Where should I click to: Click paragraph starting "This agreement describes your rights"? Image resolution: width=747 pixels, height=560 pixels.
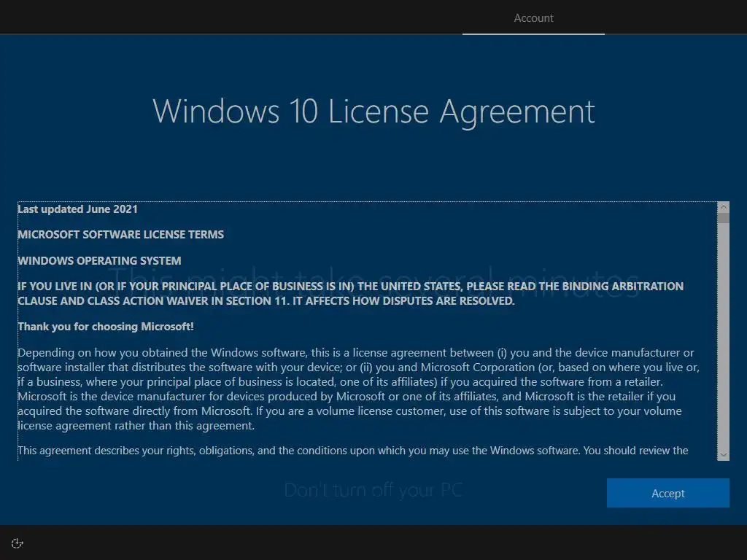click(x=352, y=451)
